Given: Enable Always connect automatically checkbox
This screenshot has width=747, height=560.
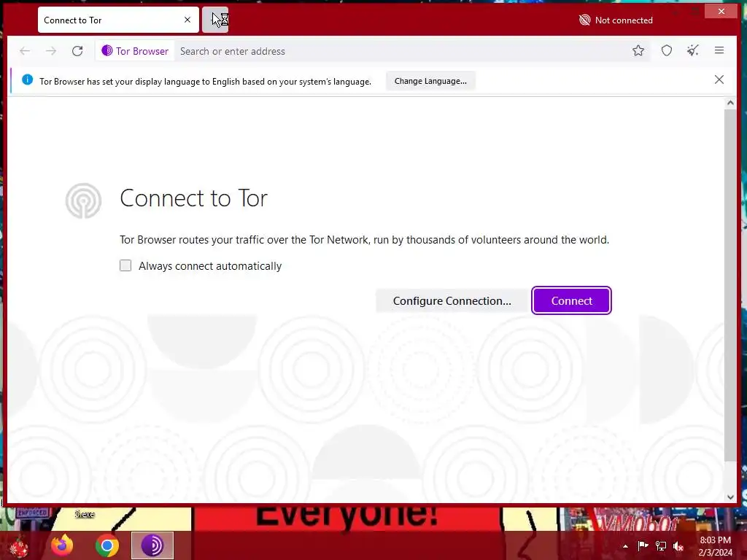Looking at the screenshot, I should [125, 265].
